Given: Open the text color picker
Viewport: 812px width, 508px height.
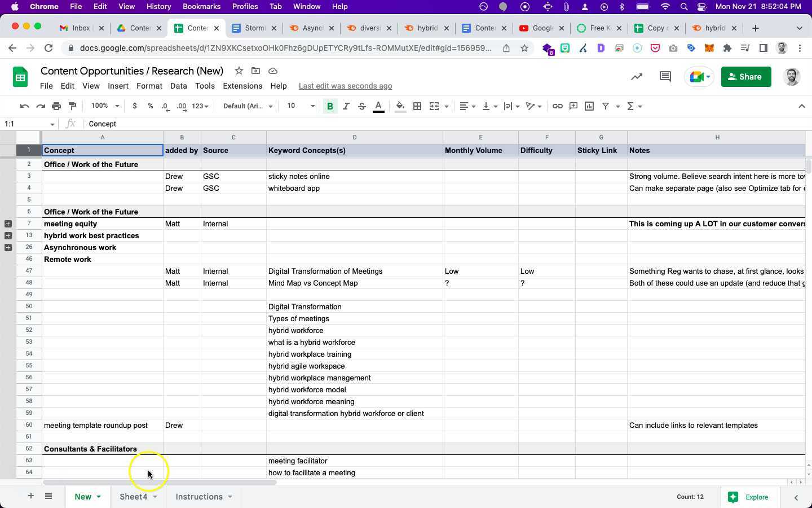Looking at the screenshot, I should [x=378, y=106].
